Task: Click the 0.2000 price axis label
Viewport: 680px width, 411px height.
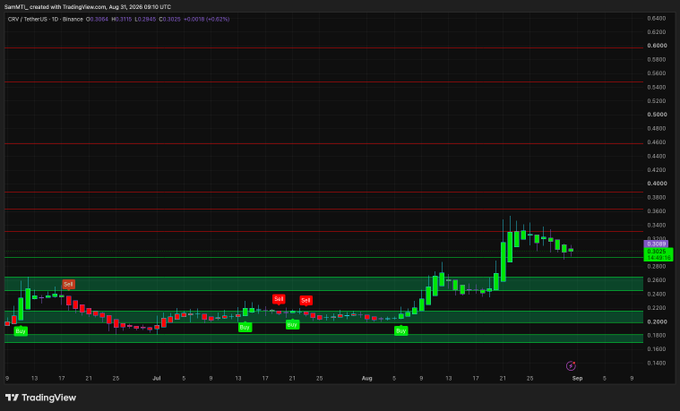Action: click(657, 321)
